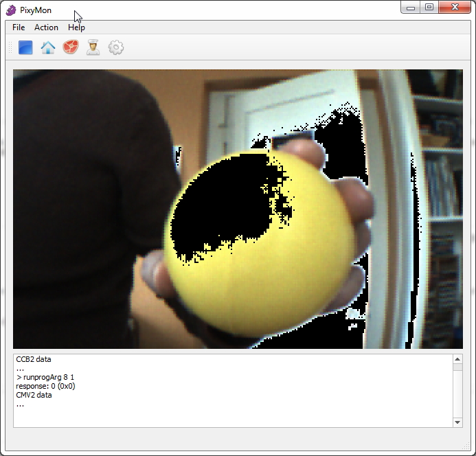Click the console scrollbar down arrow
The width and height of the screenshot is (476, 456).
pos(457,422)
